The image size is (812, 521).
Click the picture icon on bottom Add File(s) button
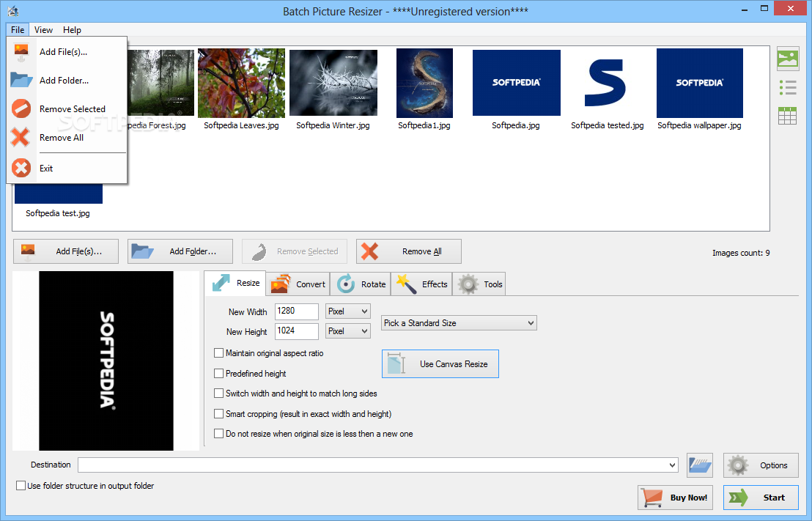coord(28,251)
